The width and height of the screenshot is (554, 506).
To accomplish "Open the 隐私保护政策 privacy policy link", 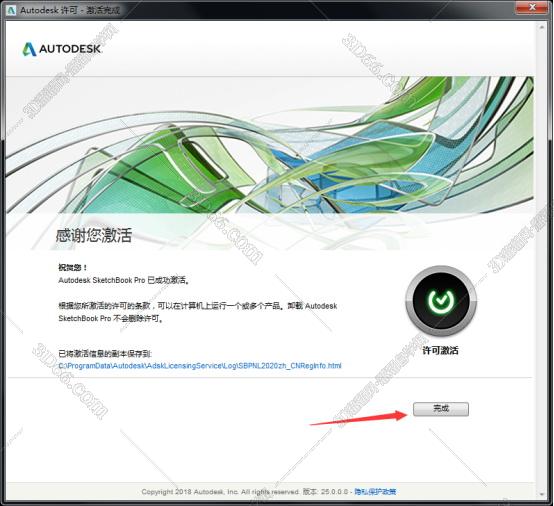I will [x=375, y=492].
